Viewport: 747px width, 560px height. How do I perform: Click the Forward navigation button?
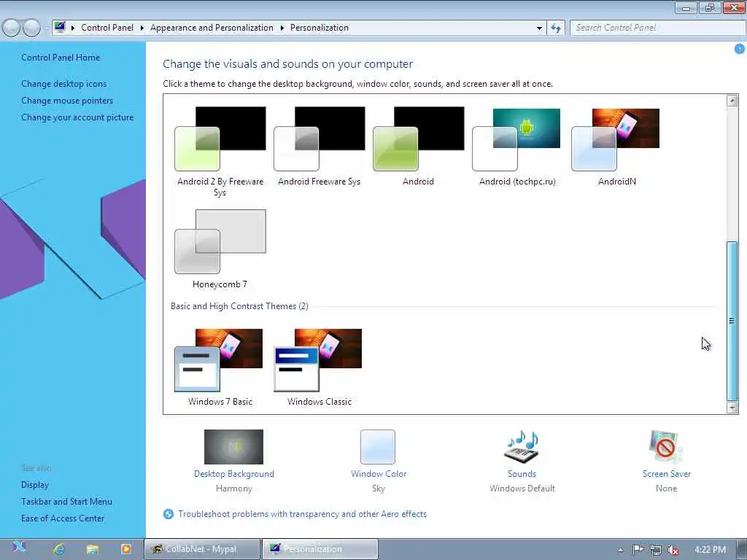(x=31, y=28)
